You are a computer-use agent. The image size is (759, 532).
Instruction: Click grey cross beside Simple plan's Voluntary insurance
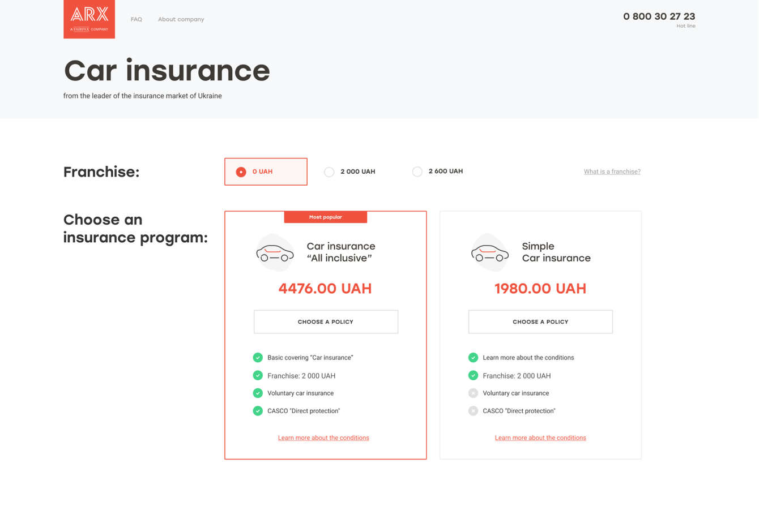click(473, 393)
